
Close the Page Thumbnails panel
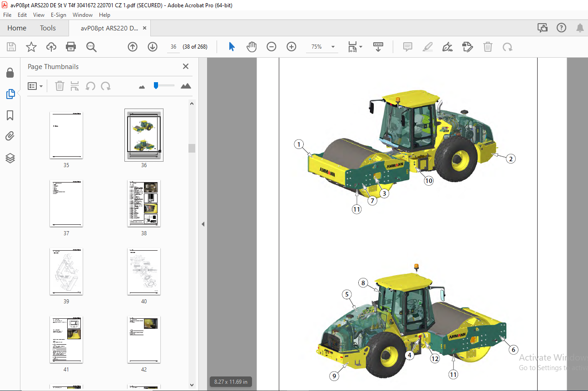185,66
